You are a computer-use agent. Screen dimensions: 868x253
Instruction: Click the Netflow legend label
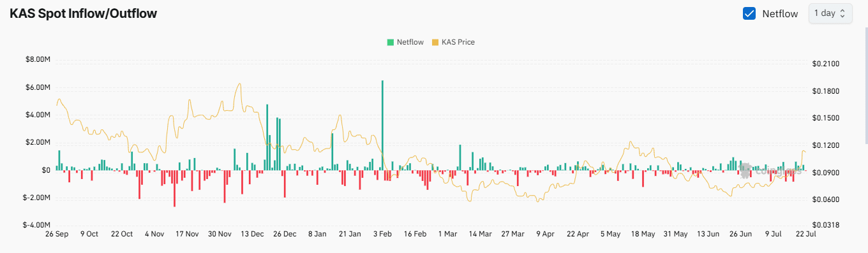pos(410,42)
